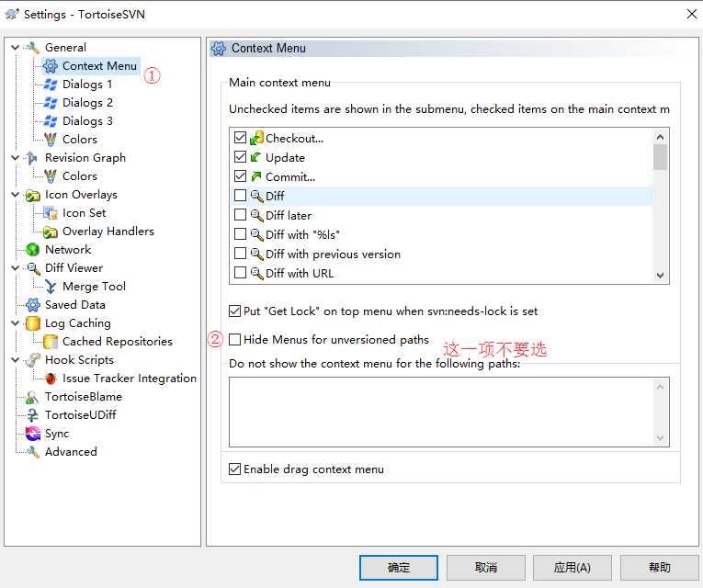The height and width of the screenshot is (588, 703).
Task: Click the Revision Graph icon
Action: 33,158
